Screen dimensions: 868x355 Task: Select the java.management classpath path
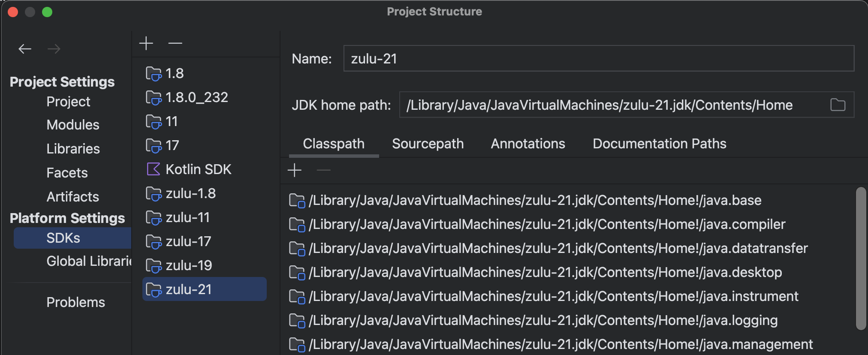(x=561, y=344)
